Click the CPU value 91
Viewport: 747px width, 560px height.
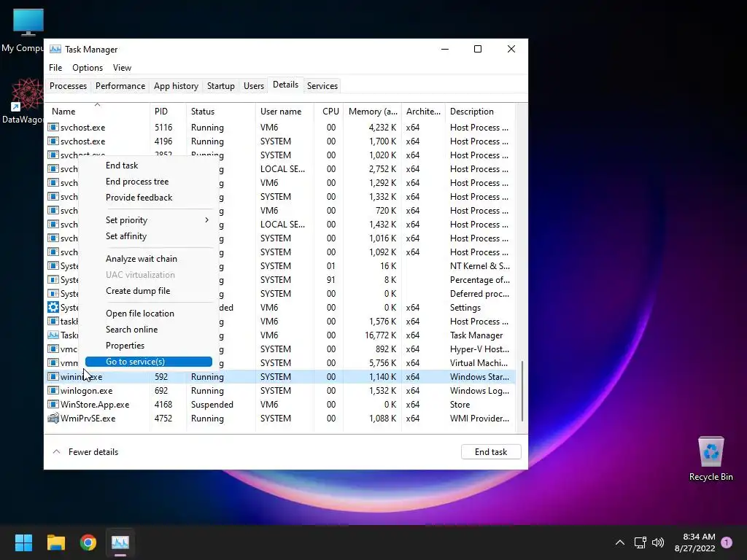[330, 279]
